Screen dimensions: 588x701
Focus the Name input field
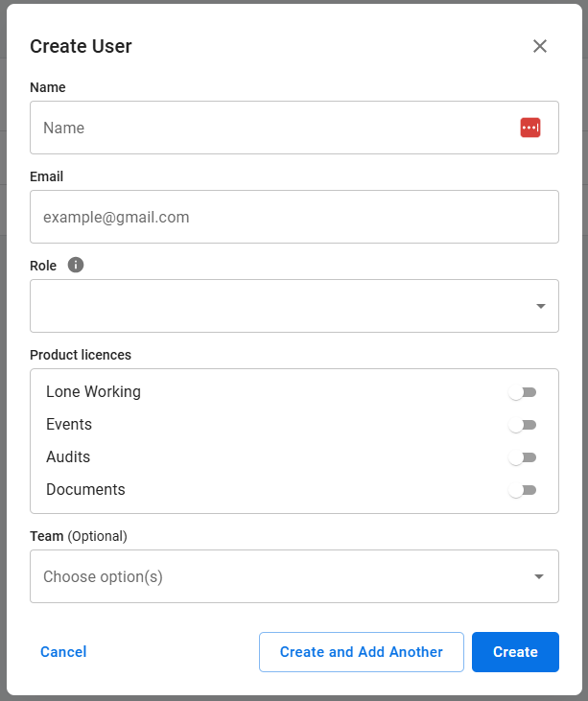(x=273, y=128)
